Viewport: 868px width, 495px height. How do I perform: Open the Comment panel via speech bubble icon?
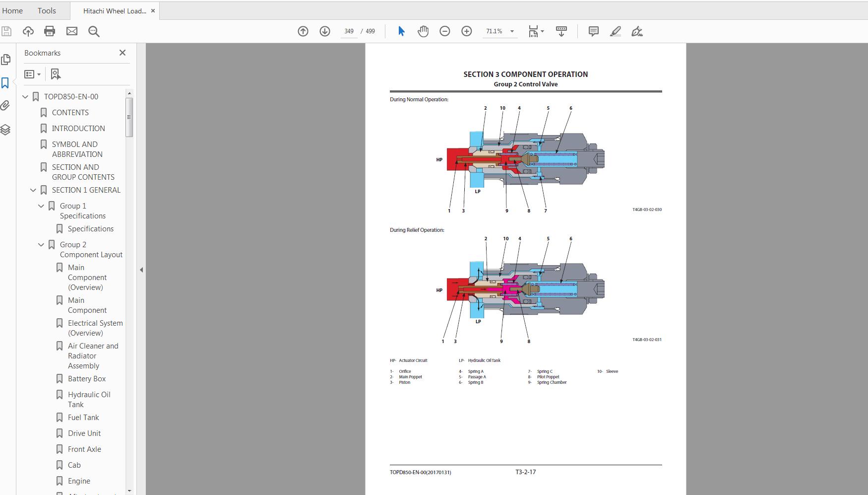click(593, 31)
